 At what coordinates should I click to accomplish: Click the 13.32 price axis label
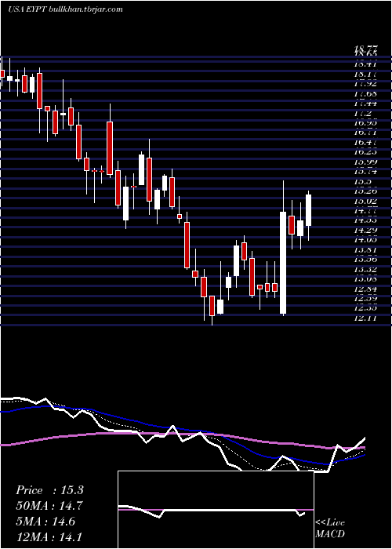click(x=365, y=270)
